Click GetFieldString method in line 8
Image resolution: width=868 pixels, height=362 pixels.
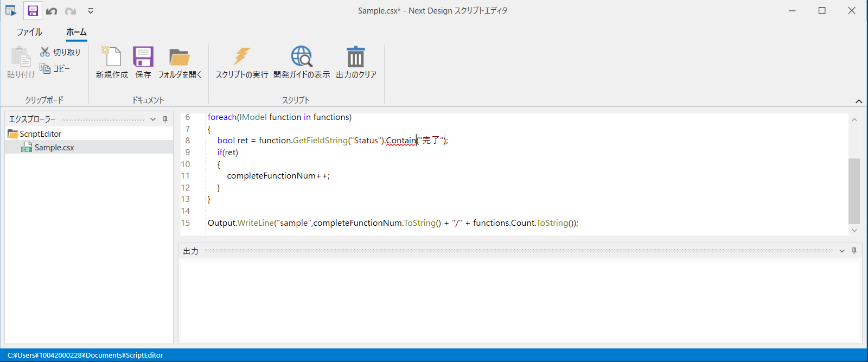320,141
